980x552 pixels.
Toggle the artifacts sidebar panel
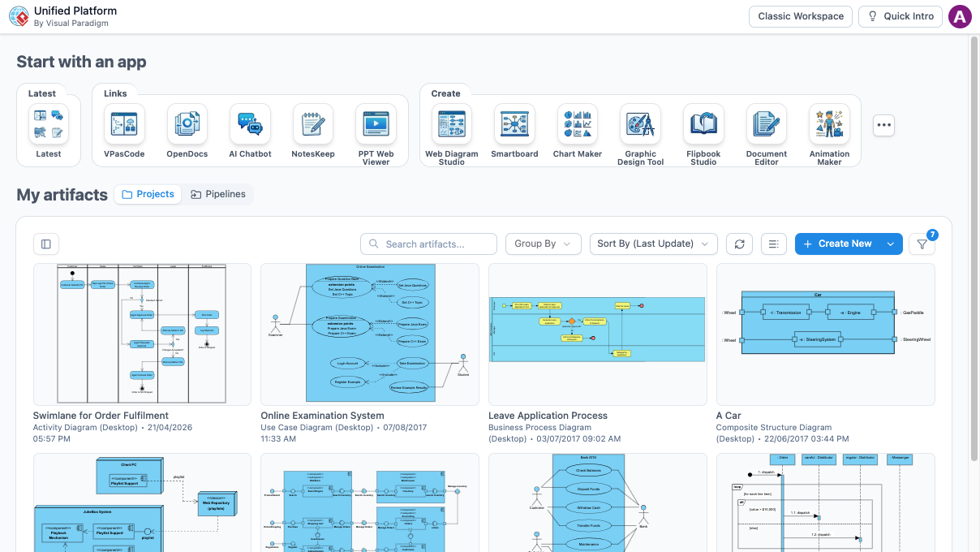pos(46,244)
